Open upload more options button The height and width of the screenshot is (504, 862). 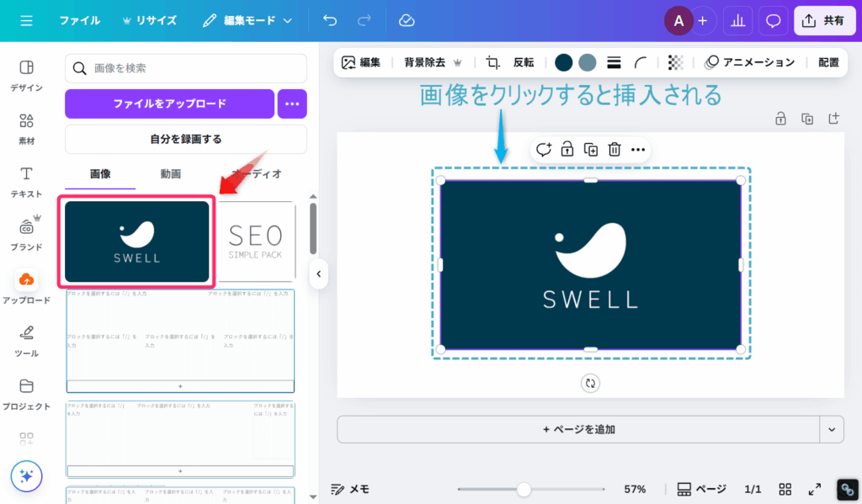pyautogui.click(x=292, y=103)
